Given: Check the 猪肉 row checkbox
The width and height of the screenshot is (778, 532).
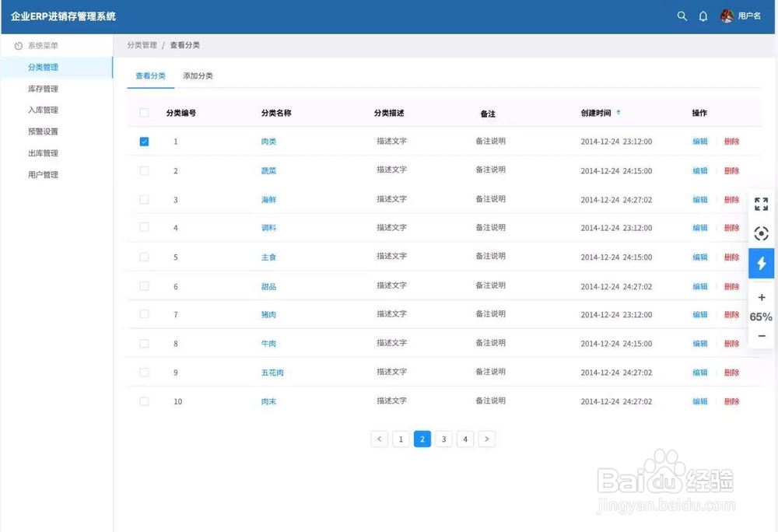Looking at the screenshot, I should pyautogui.click(x=144, y=314).
